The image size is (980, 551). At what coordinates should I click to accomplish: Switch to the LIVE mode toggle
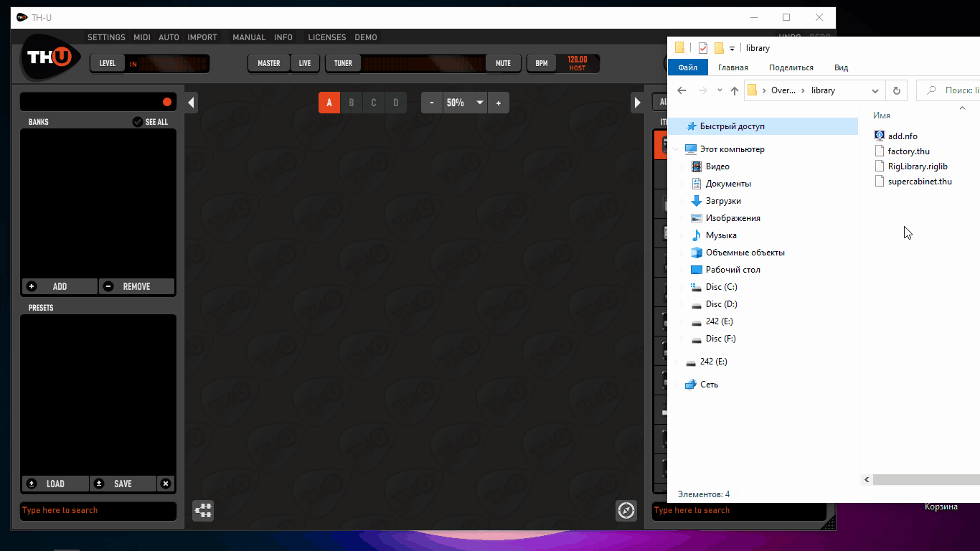click(305, 63)
